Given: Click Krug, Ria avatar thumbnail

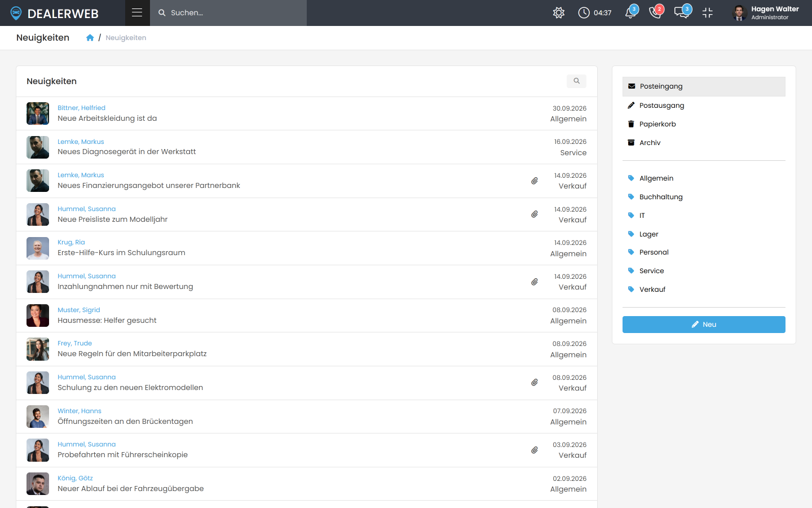Looking at the screenshot, I should pyautogui.click(x=38, y=248).
